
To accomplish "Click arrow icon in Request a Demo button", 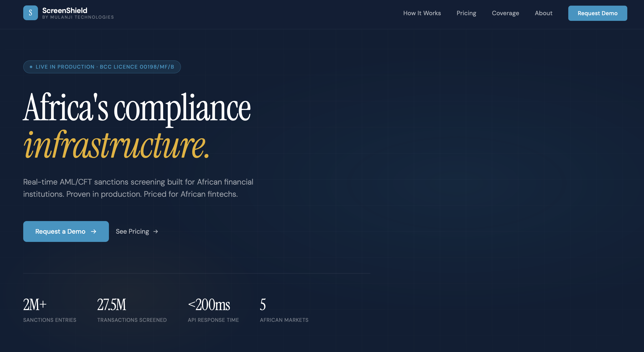I will click(94, 231).
